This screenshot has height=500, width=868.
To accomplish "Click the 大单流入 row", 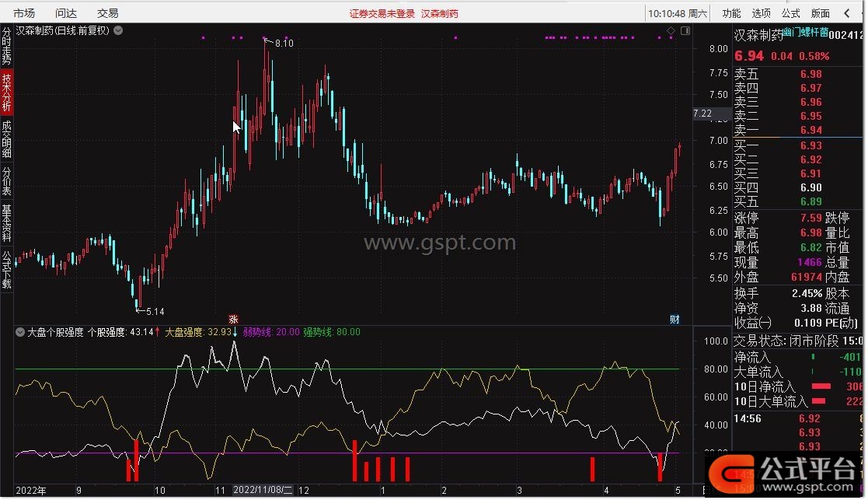I will click(x=798, y=372).
